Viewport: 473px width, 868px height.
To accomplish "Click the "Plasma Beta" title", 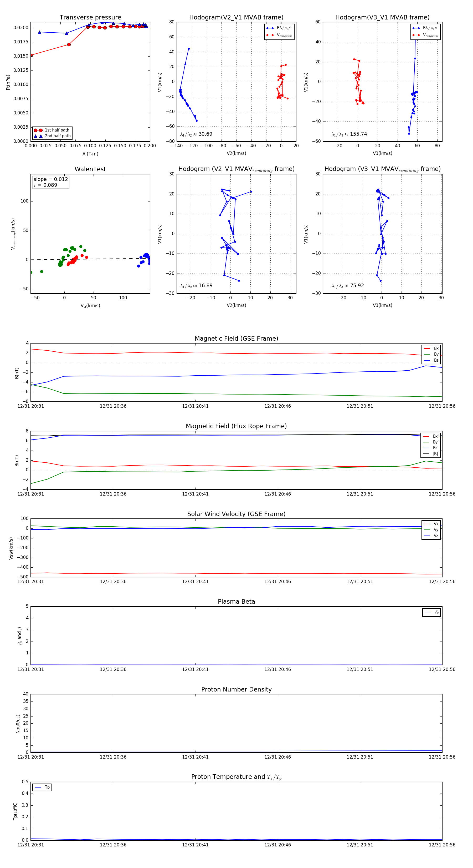I will [236, 602].
